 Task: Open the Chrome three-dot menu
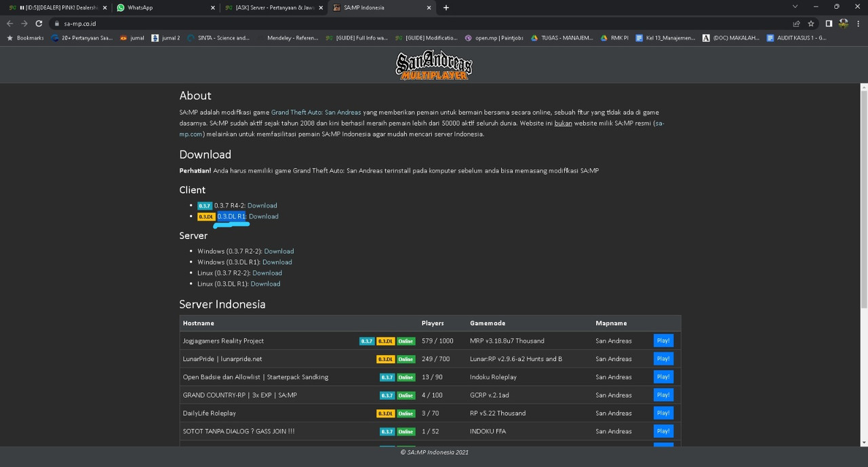pos(858,23)
